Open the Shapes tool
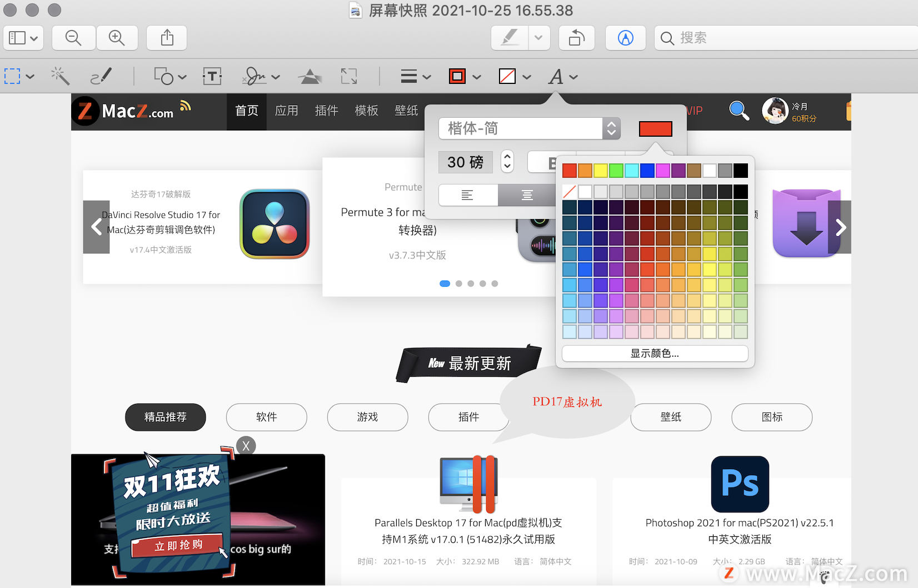The width and height of the screenshot is (918, 588). tap(163, 76)
